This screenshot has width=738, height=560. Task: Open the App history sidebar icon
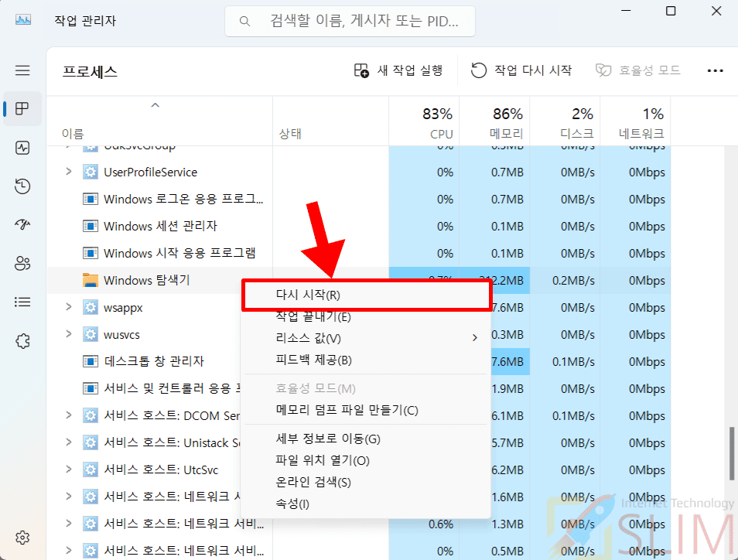coord(22,186)
